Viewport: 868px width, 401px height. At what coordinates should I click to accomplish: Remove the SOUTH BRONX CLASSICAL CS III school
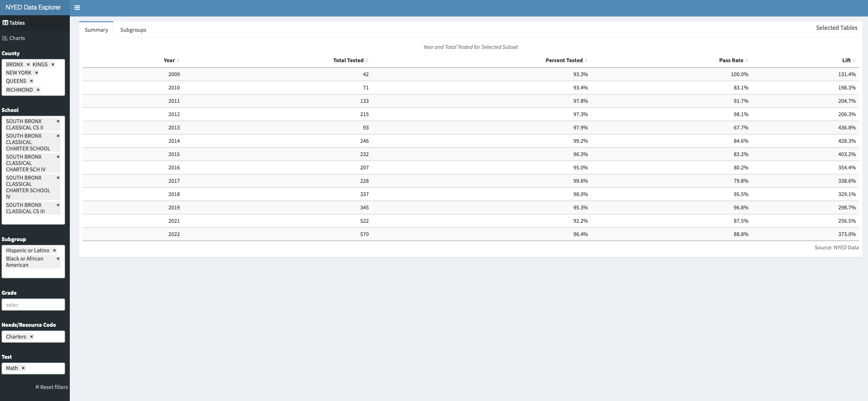tap(58, 205)
